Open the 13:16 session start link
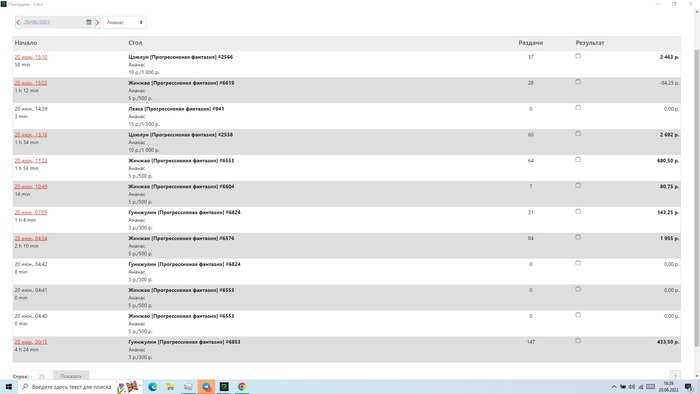This screenshot has height=394, width=700. point(31,135)
